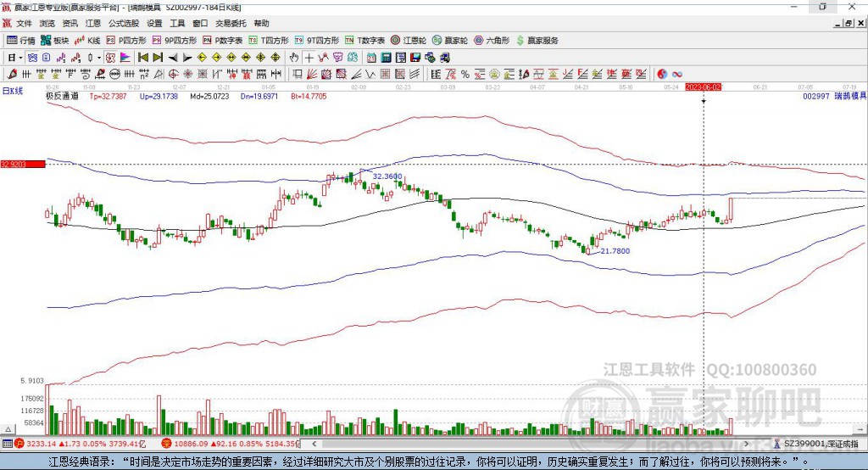Launch the 赢家轮 wheel tool
Viewport: 868px width, 470px height.
[x=450, y=41]
